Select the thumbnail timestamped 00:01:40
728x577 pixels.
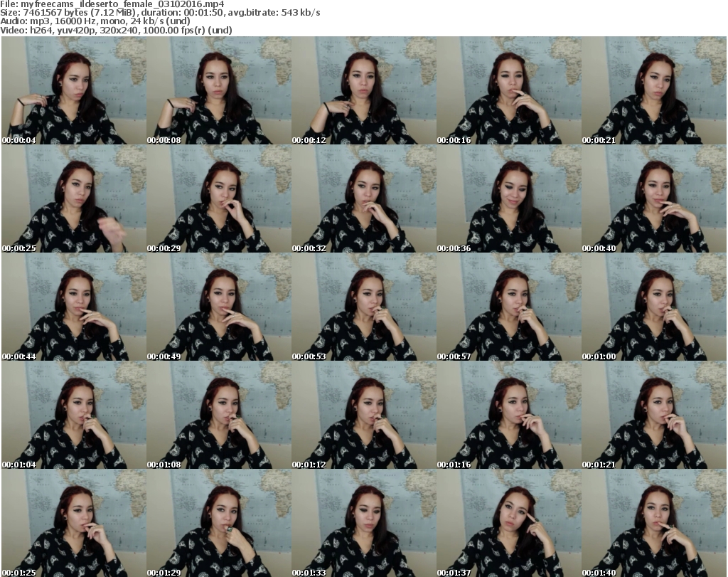coord(654,523)
